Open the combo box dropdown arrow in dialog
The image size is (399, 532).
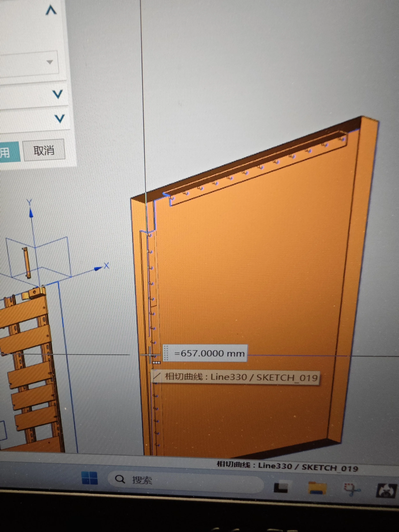49,62
